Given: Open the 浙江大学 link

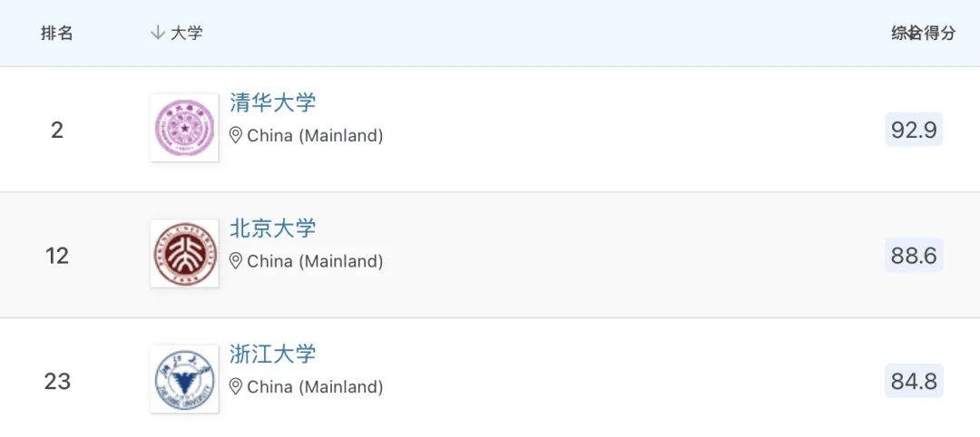Looking at the screenshot, I should tap(272, 354).
